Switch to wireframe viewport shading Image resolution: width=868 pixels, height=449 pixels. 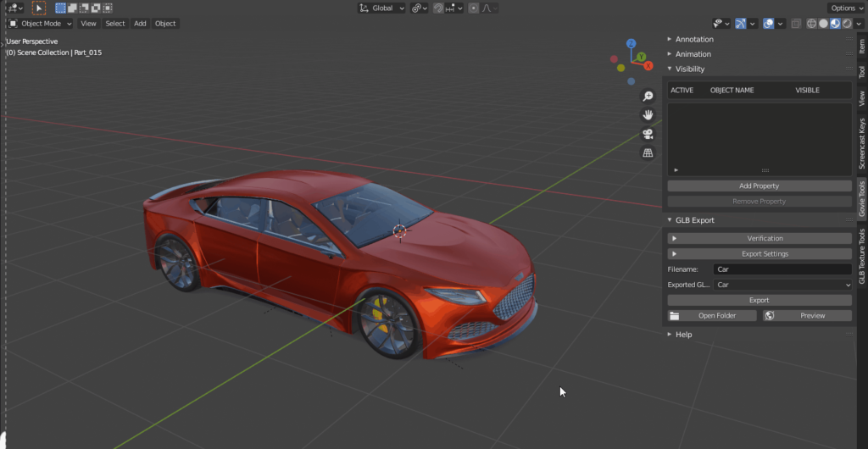[810, 24]
